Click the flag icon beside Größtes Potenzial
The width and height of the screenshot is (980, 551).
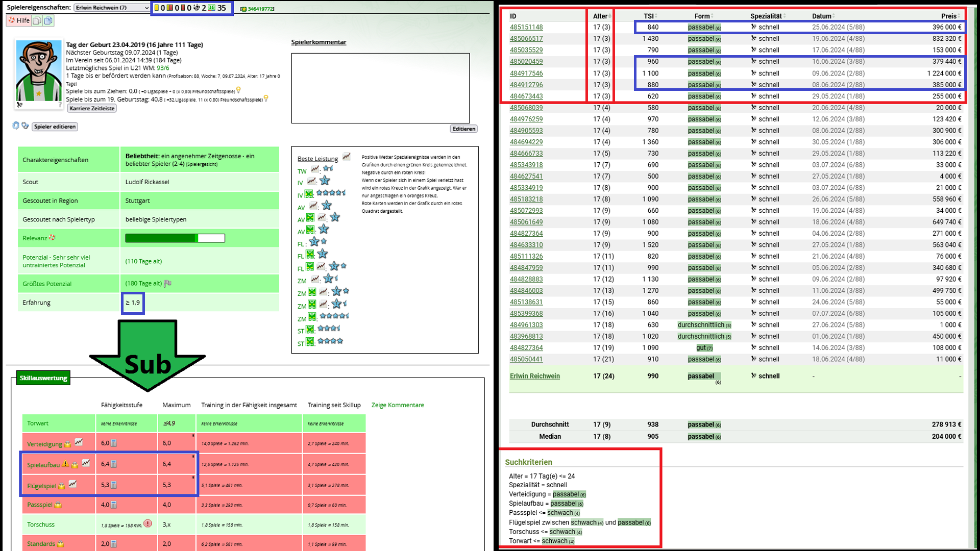pos(167,284)
